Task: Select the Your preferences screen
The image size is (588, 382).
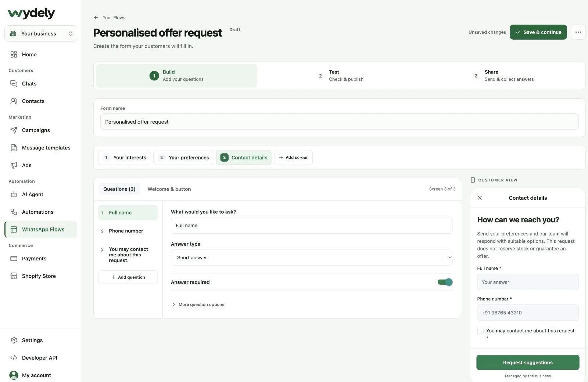Action: click(x=183, y=158)
